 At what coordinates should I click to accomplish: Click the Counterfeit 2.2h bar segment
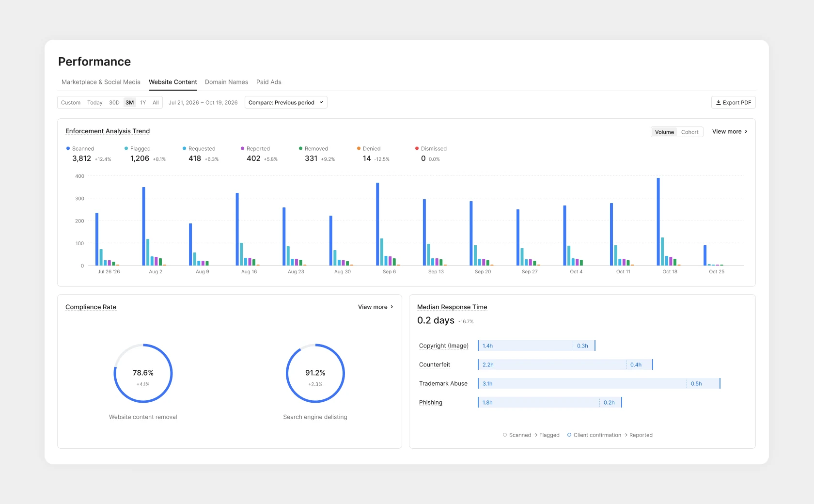click(x=552, y=364)
